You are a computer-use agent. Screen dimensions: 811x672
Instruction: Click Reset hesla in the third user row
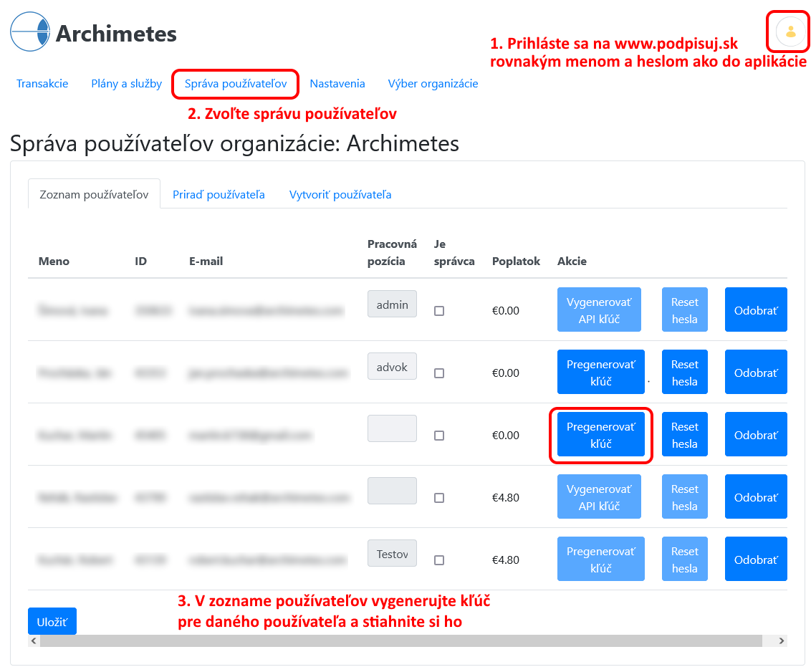(x=684, y=435)
